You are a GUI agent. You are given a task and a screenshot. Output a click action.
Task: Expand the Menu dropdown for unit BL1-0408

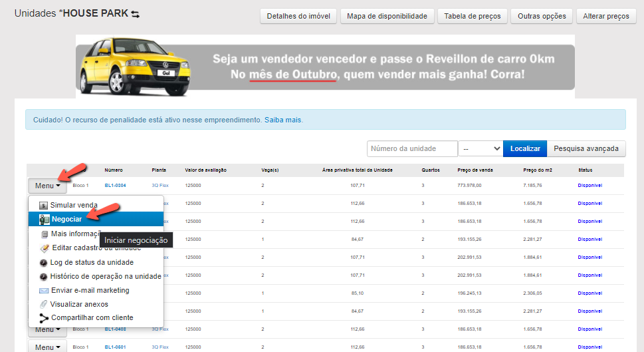(x=48, y=329)
